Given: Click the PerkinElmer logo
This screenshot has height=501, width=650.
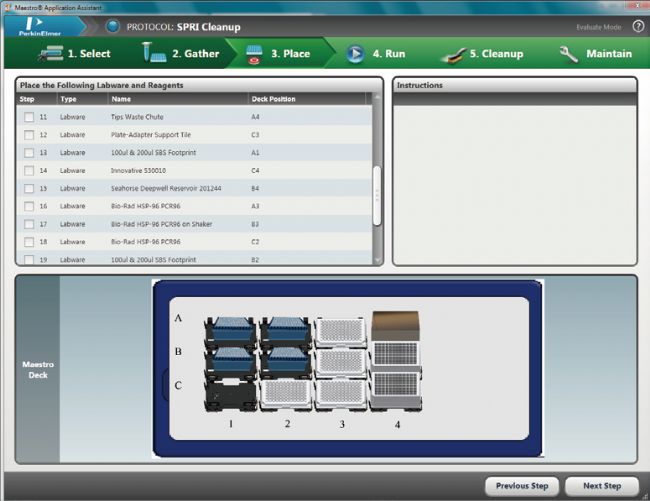Looking at the screenshot, I should [x=40, y=27].
